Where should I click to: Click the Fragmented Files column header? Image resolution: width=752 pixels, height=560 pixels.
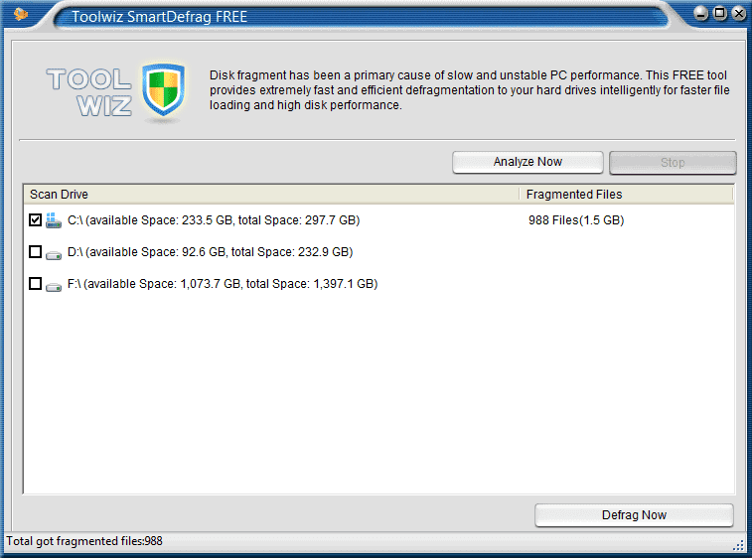627,195
